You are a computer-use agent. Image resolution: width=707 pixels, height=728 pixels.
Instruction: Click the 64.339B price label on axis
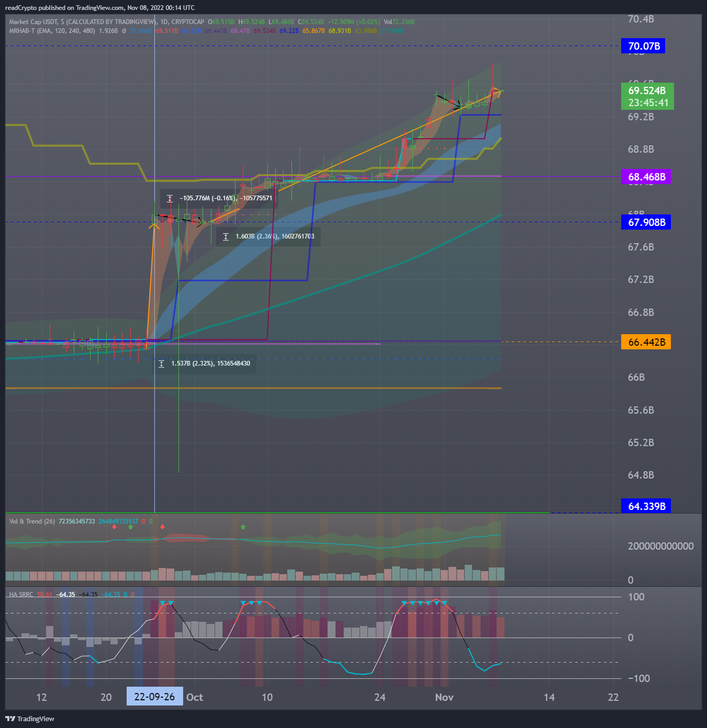[x=647, y=506]
